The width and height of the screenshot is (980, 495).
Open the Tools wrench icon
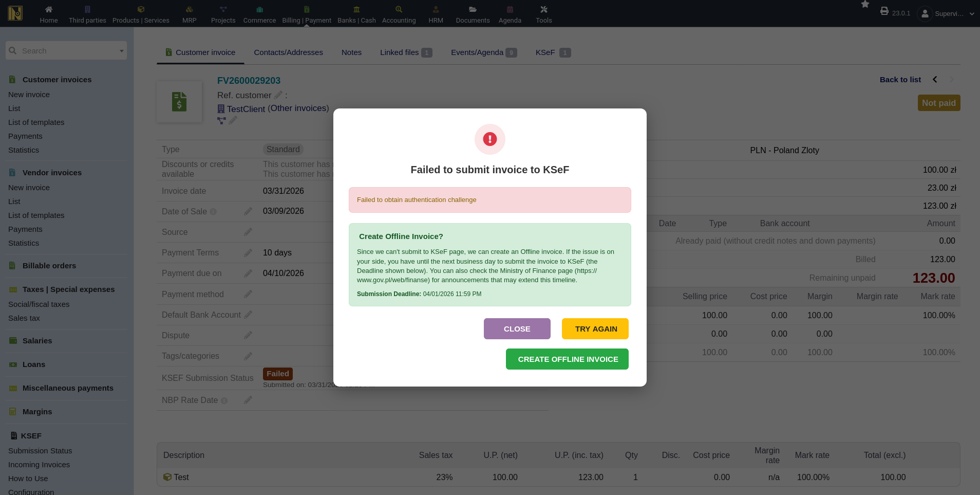click(x=544, y=9)
